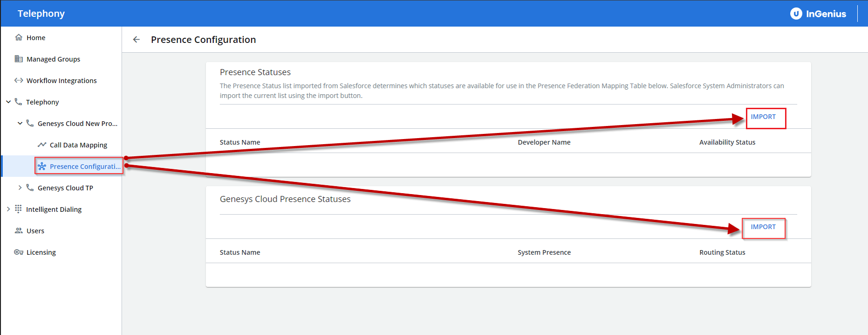868x335 pixels.
Task: Click the InGenius logo in header
Action: click(818, 14)
